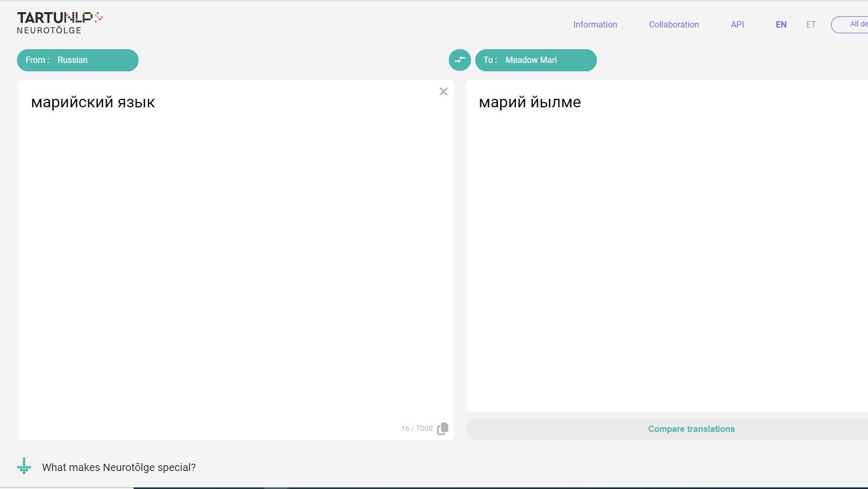Clear the Russian input text
868x489 pixels.
[443, 91]
